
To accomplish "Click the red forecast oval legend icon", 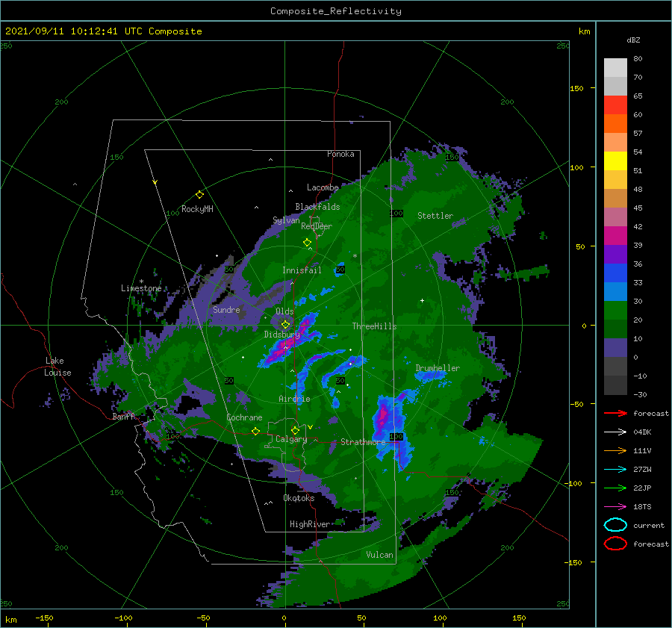I will (615, 544).
